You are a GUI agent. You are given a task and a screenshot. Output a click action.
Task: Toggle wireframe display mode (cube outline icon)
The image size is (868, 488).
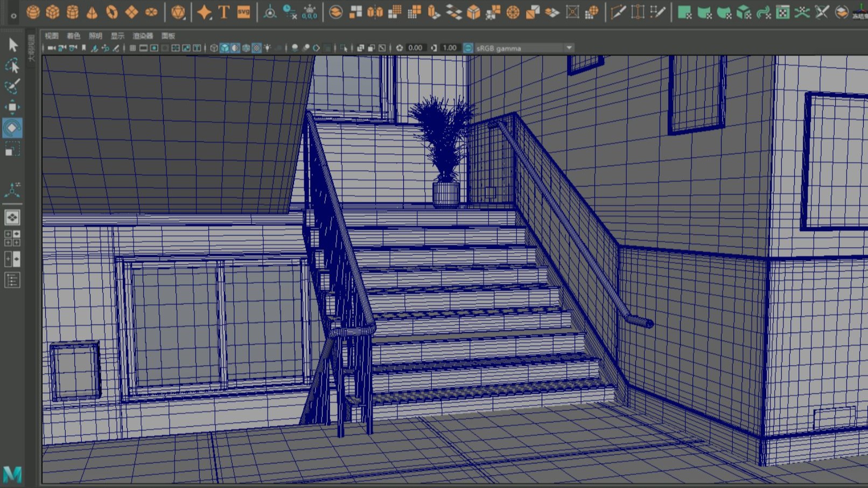tap(214, 48)
